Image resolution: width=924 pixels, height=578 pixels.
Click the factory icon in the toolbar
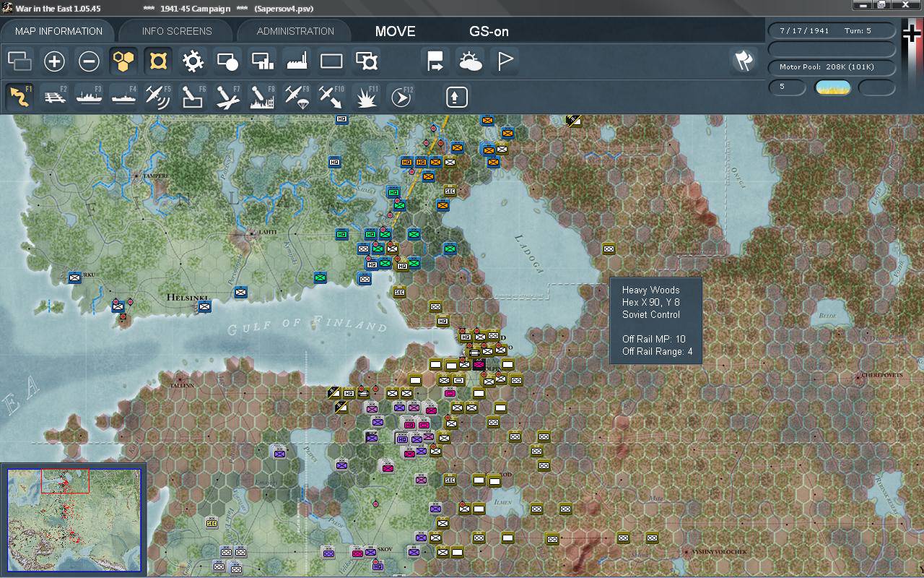point(297,61)
